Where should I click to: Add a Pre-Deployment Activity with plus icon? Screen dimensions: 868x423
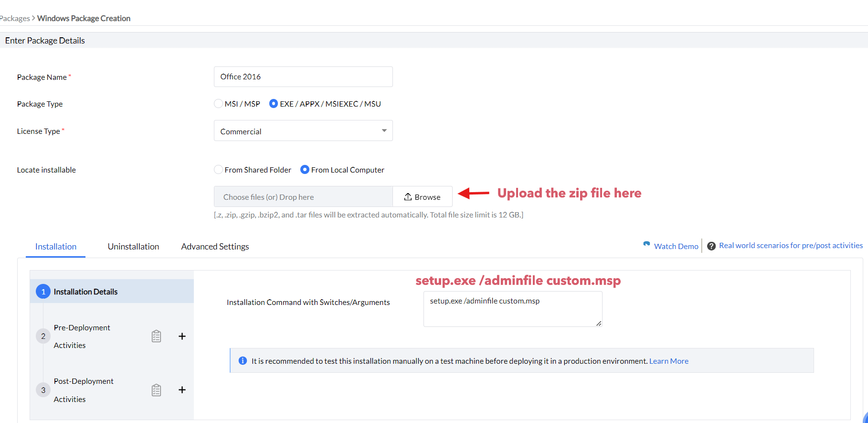pyautogui.click(x=182, y=336)
